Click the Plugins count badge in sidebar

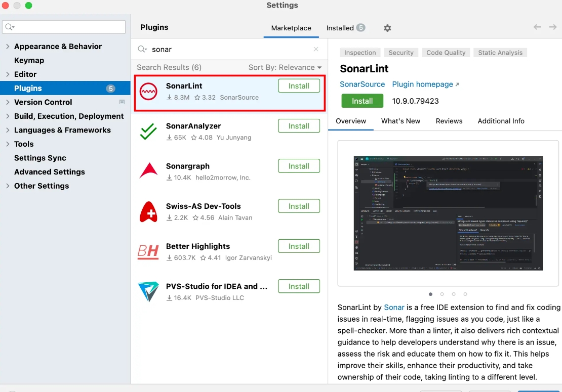pyautogui.click(x=111, y=89)
